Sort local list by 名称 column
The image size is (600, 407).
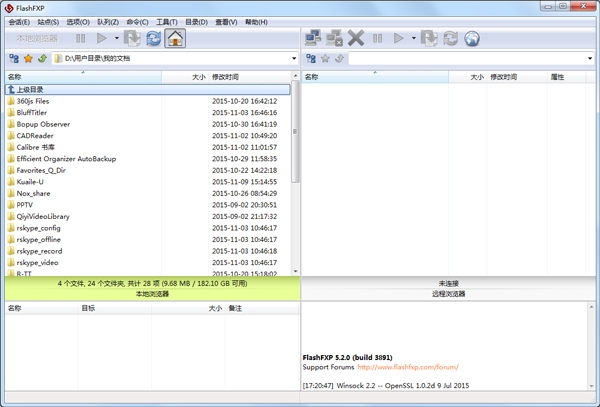83,77
